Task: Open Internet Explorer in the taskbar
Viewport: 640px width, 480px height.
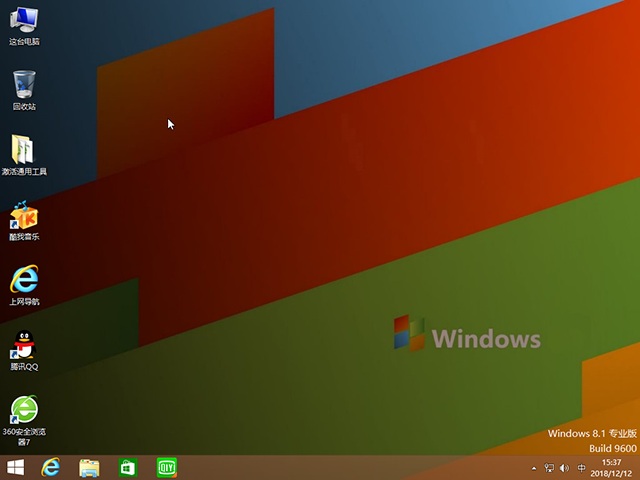Action: pyautogui.click(x=51, y=467)
